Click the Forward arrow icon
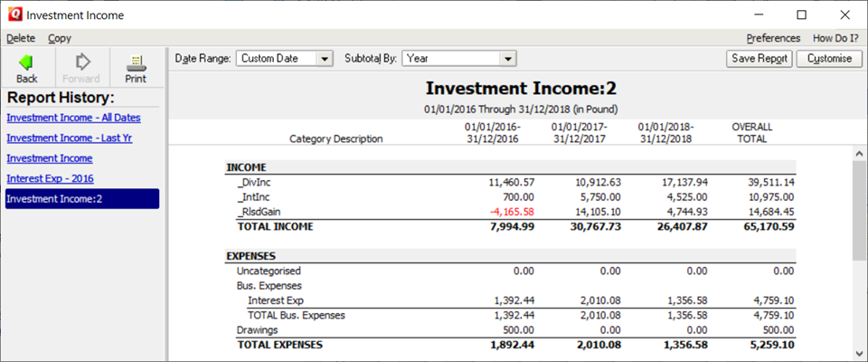Screen dimensions: 868x362 coord(82,62)
